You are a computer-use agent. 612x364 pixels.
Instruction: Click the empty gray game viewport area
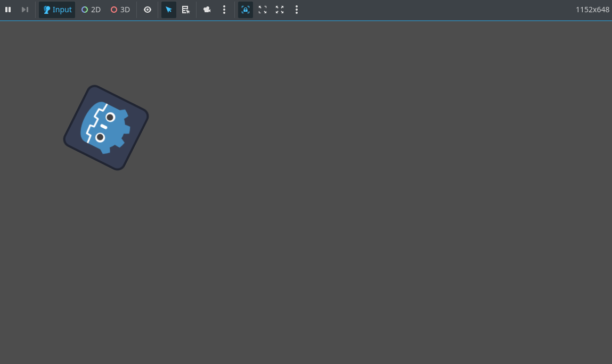[346, 213]
